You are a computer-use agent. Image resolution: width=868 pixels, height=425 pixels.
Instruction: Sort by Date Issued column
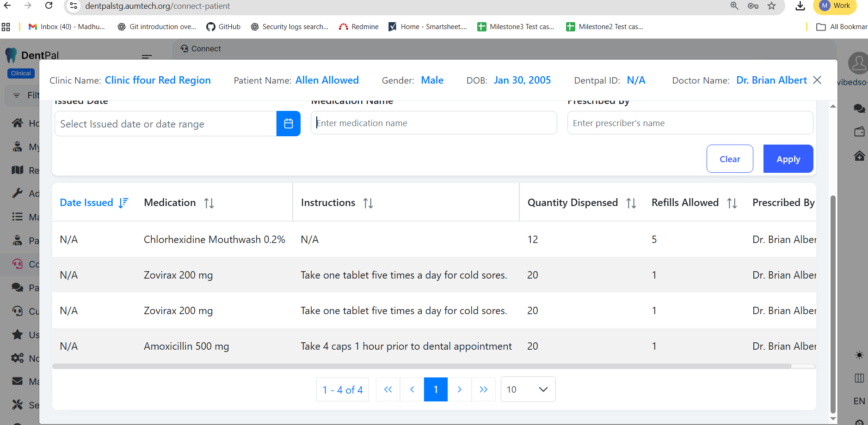(123, 203)
